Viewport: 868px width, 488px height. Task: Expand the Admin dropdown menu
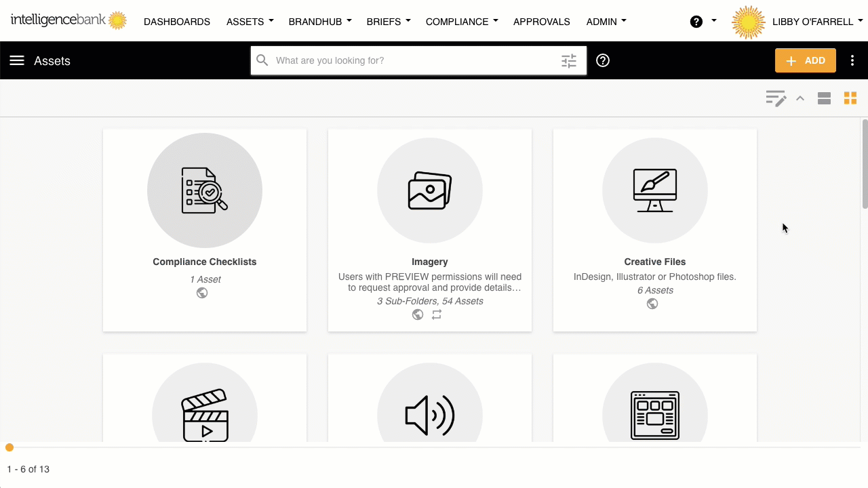point(606,22)
